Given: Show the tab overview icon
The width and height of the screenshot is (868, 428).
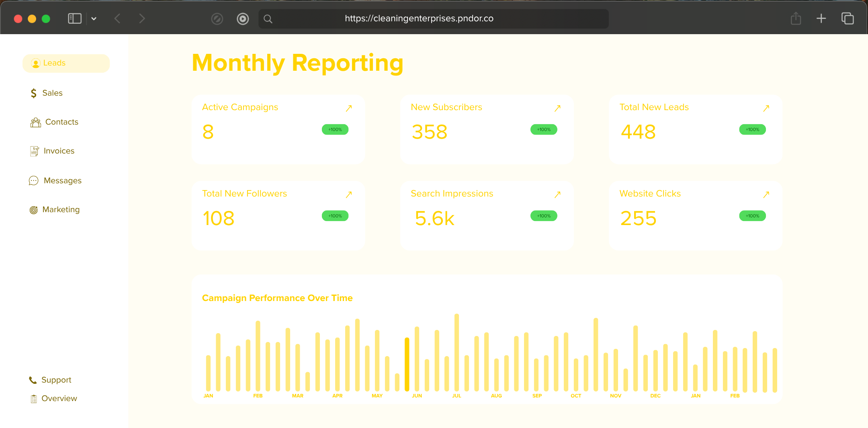Looking at the screenshot, I should pos(848,18).
